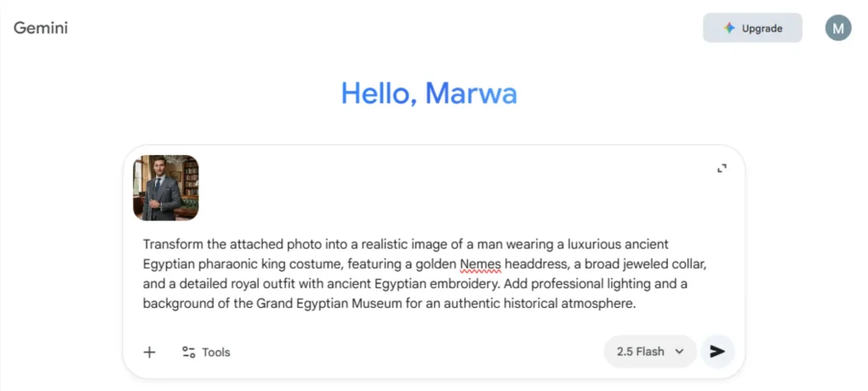Click the attached man-in-suit photo thumbnail
Image resolution: width=868 pixels, height=391 pixels.
coord(166,187)
